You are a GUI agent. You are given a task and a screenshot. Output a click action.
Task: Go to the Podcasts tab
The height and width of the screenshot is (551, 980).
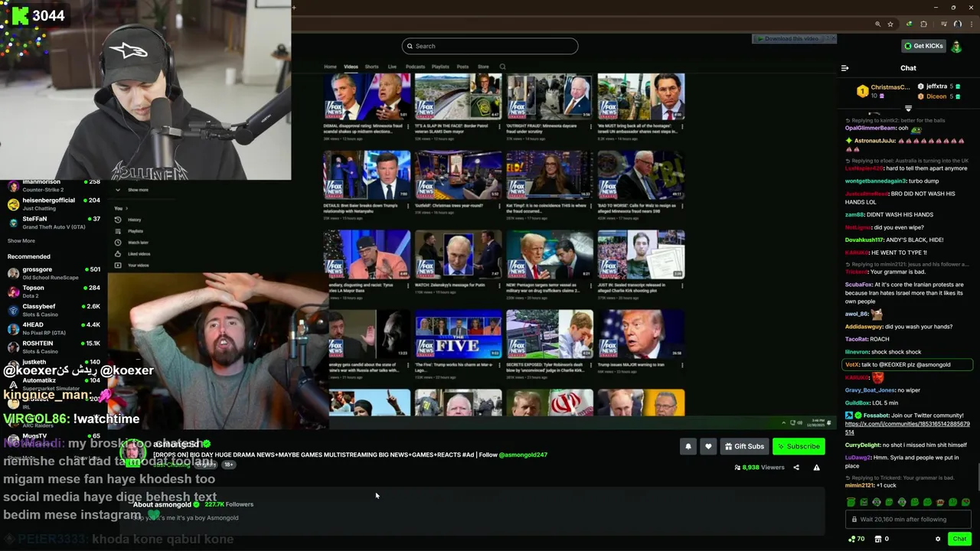[x=415, y=67]
